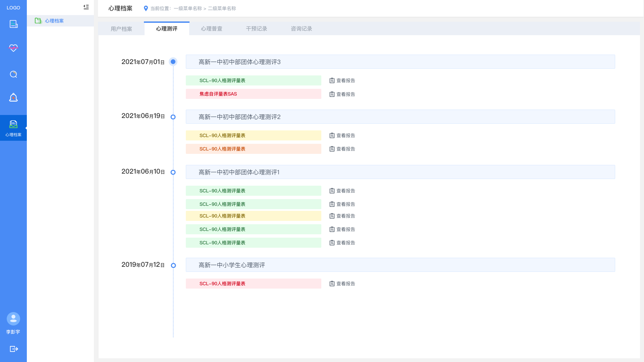The height and width of the screenshot is (362, 644).
Task: Click the red 焦虑自评量表SAS bar
Action: pyautogui.click(x=253, y=94)
